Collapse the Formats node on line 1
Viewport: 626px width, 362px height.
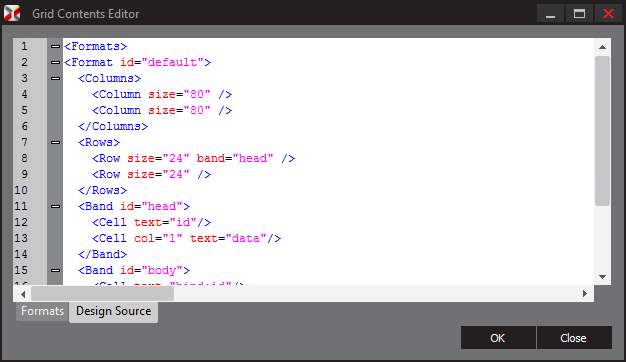[x=55, y=46]
